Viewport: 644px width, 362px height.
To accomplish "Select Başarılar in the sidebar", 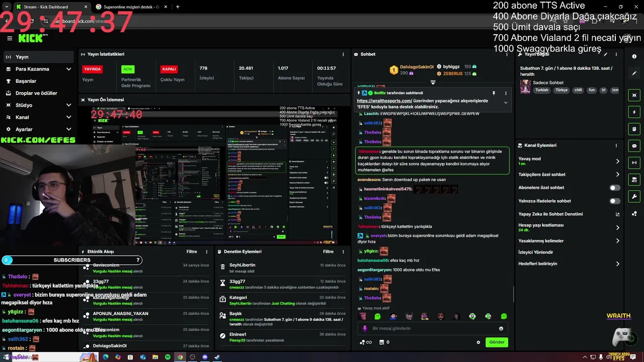I will click(x=38, y=81).
